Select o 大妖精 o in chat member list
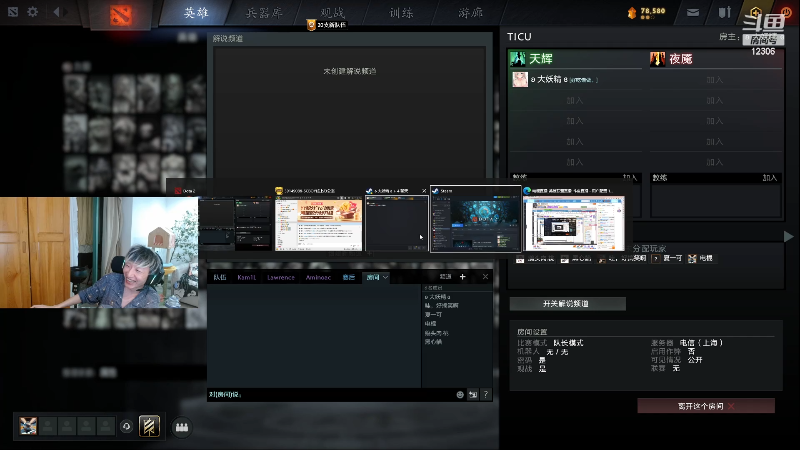Image resolution: width=800 pixels, height=450 pixels. tap(438, 296)
